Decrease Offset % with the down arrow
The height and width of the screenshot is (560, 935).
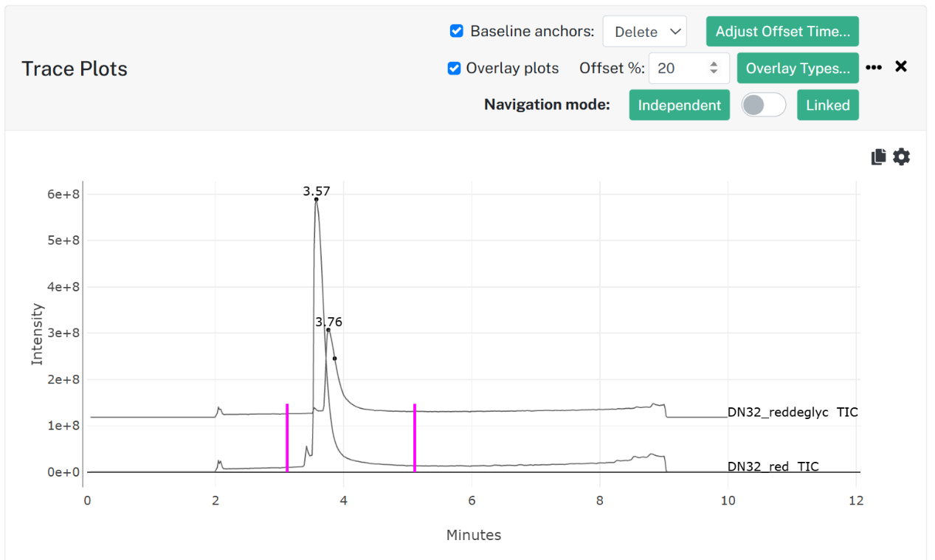coord(714,72)
